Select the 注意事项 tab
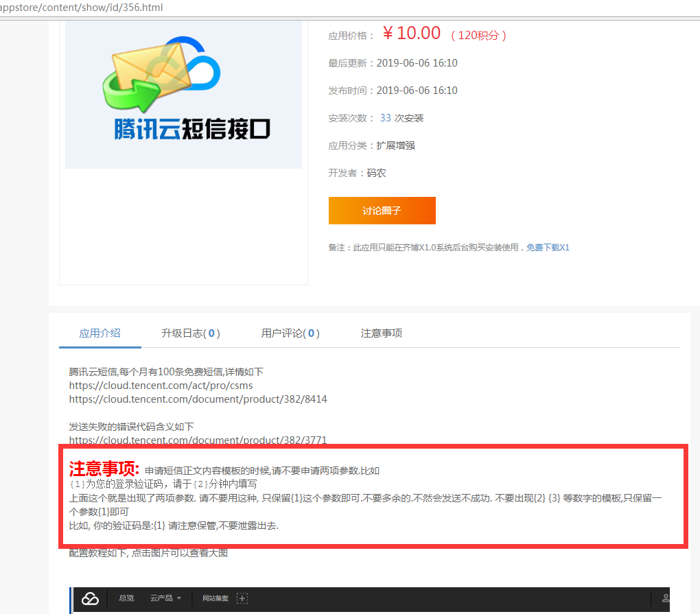This screenshot has height=614, width=700. tap(382, 333)
